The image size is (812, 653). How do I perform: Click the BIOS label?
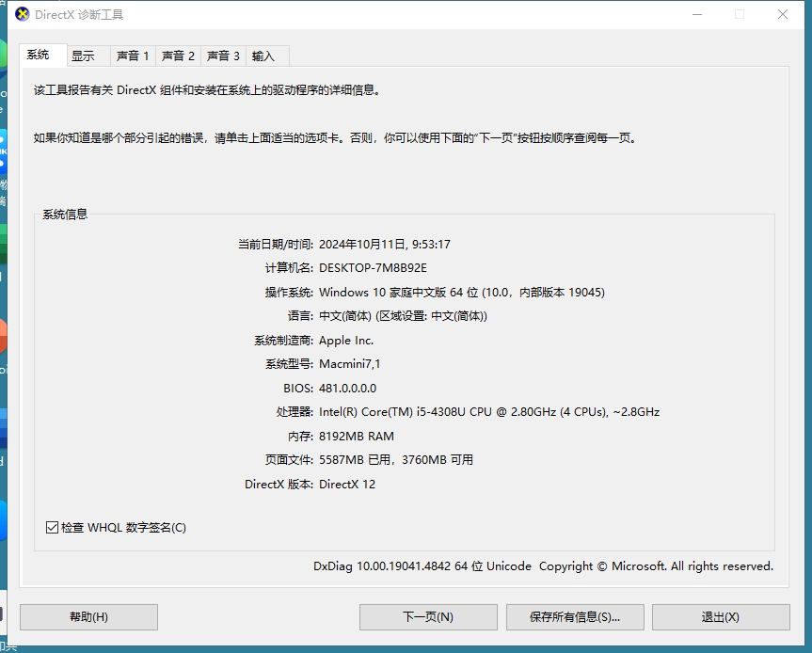[298, 388]
